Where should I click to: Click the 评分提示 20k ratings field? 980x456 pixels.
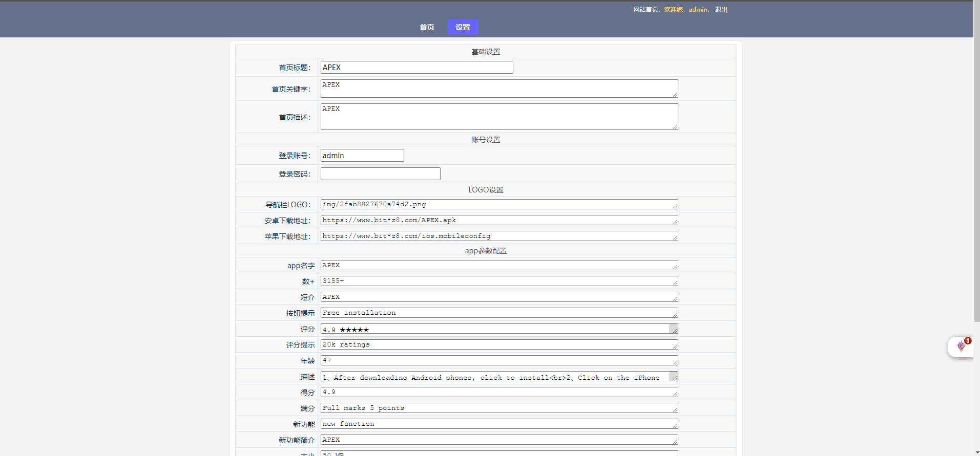pos(499,344)
